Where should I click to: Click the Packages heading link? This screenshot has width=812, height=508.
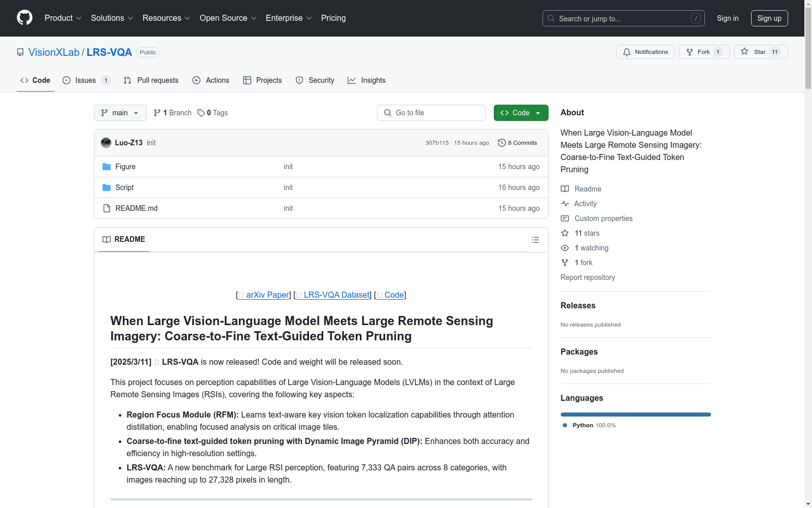coord(579,352)
